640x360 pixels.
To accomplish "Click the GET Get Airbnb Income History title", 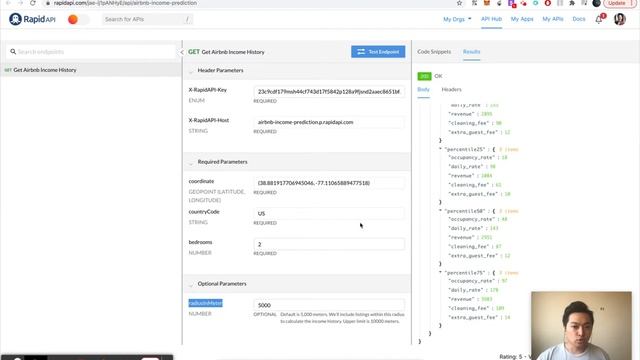I will (x=226, y=52).
